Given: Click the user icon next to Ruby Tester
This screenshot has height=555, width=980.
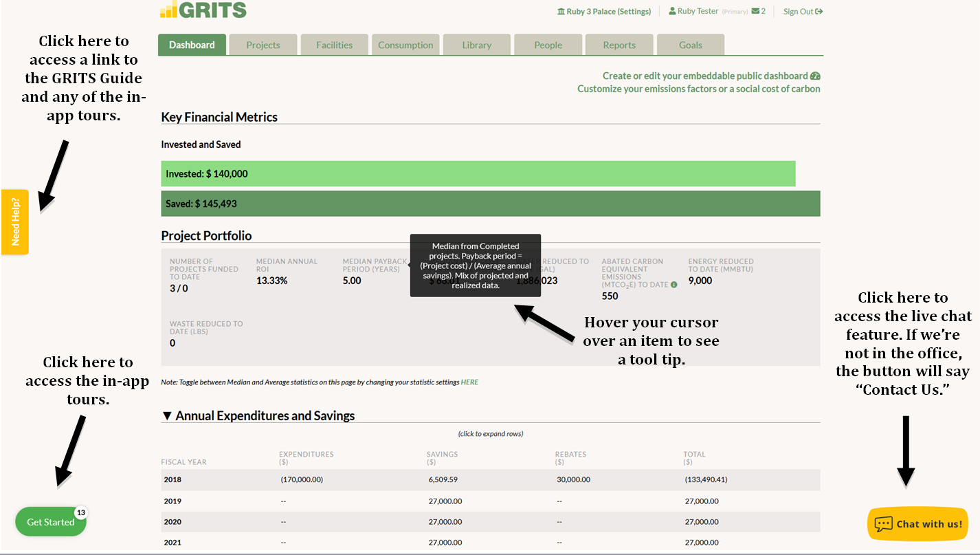Looking at the screenshot, I should (672, 11).
